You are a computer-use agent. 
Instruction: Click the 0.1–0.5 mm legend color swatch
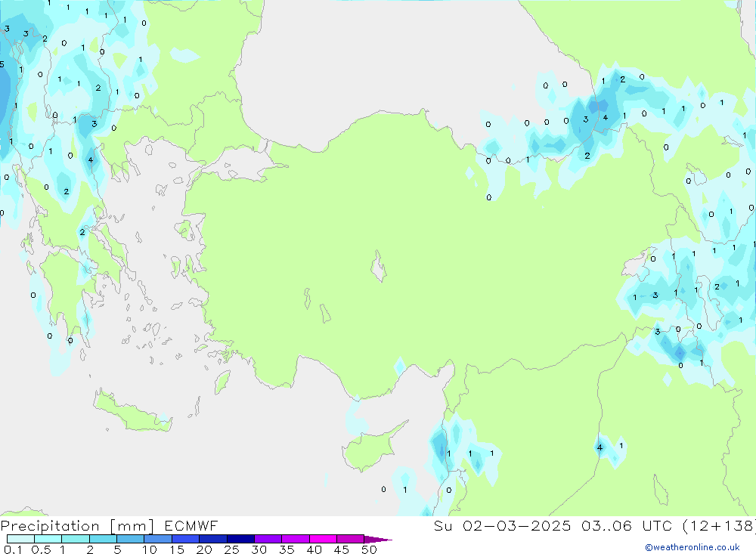coord(20,539)
